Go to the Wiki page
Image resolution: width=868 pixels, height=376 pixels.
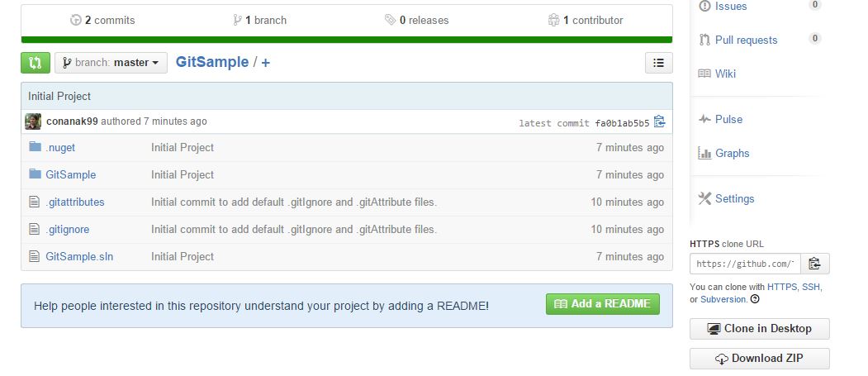click(725, 74)
